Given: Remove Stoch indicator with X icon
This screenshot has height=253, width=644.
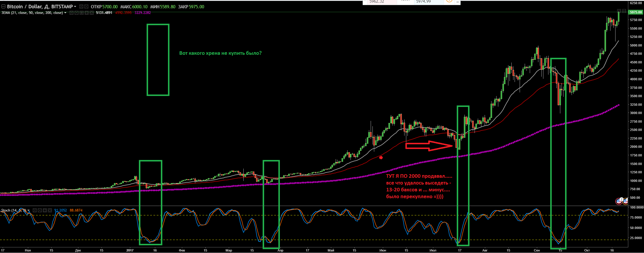Looking at the screenshot, I should [x=50, y=210].
